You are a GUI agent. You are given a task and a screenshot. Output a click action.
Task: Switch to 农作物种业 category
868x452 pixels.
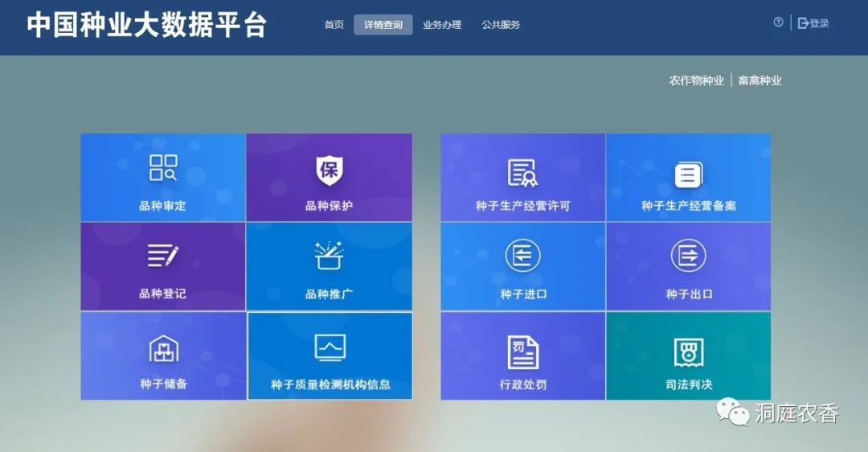pos(696,81)
